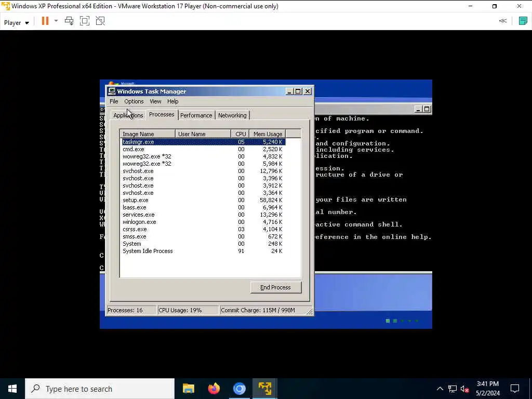Click the CPU Usage: 19% status bar entry

point(188,311)
